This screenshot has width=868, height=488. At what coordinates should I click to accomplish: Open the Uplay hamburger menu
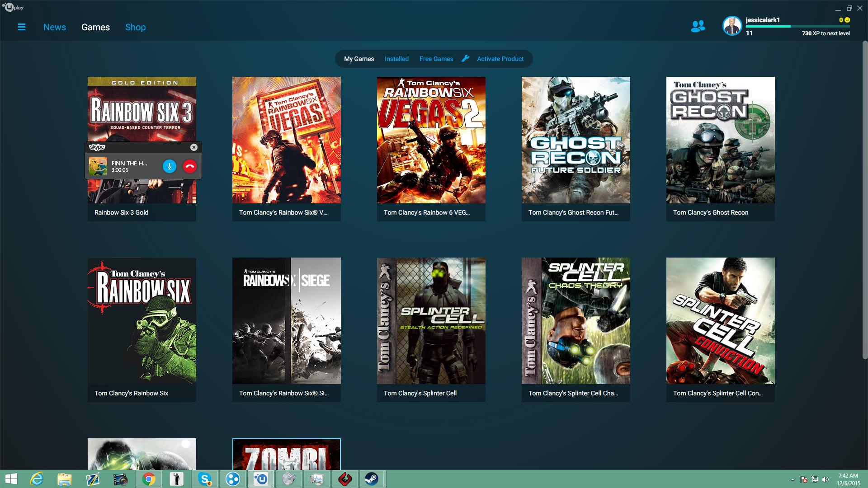[22, 27]
